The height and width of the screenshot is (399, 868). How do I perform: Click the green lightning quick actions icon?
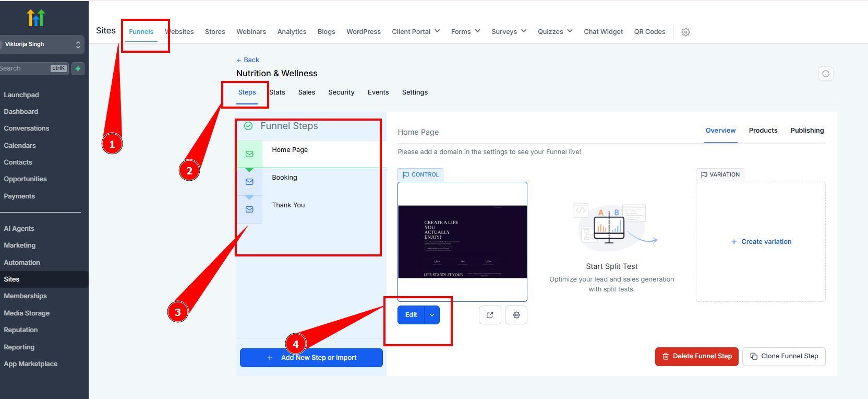(x=78, y=68)
